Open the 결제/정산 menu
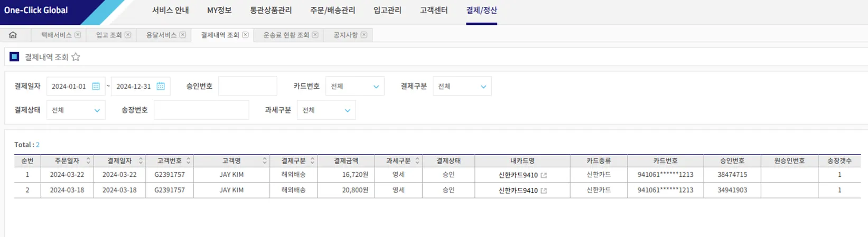This screenshot has width=868, height=237. pos(481,10)
